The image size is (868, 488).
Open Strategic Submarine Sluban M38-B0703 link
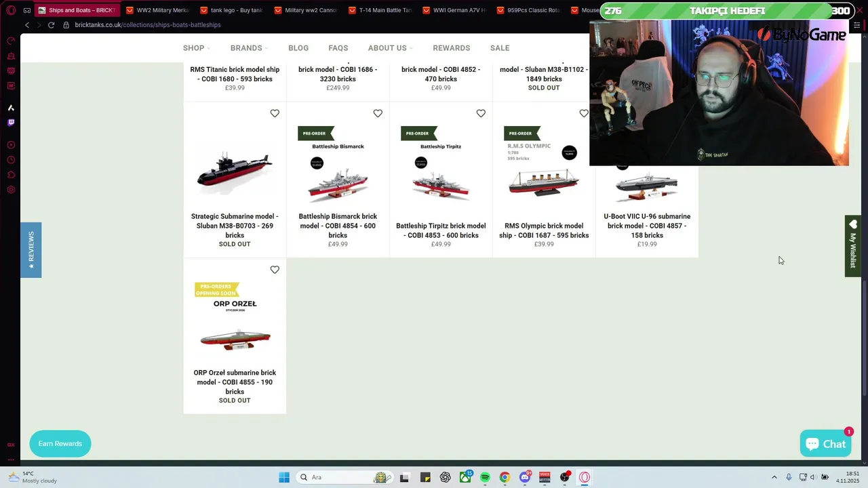(x=235, y=226)
